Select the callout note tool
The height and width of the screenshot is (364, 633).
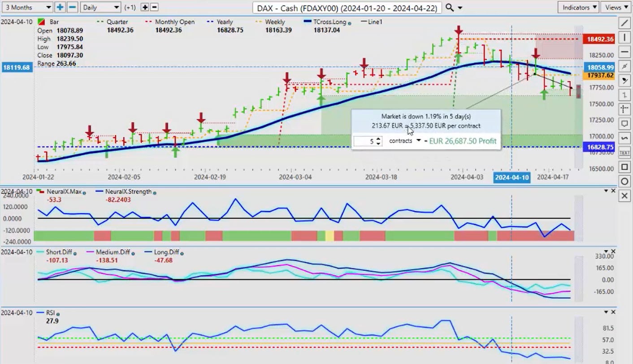tap(624, 124)
